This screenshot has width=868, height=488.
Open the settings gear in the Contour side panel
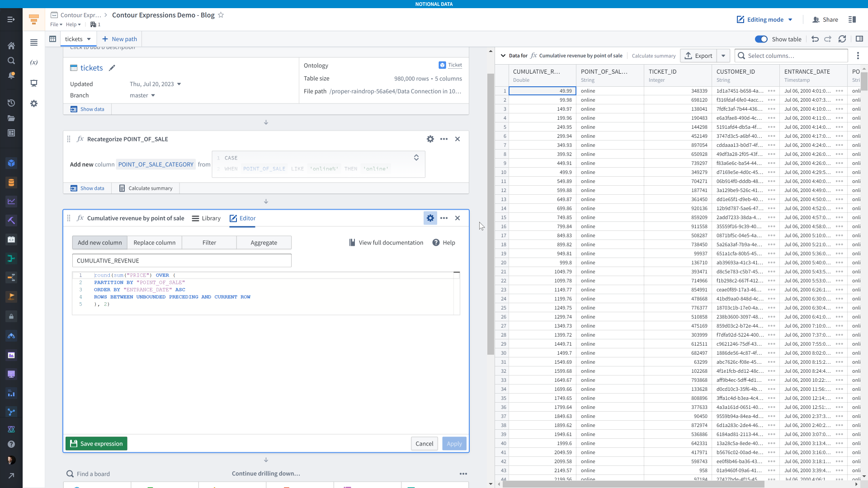pyautogui.click(x=34, y=103)
